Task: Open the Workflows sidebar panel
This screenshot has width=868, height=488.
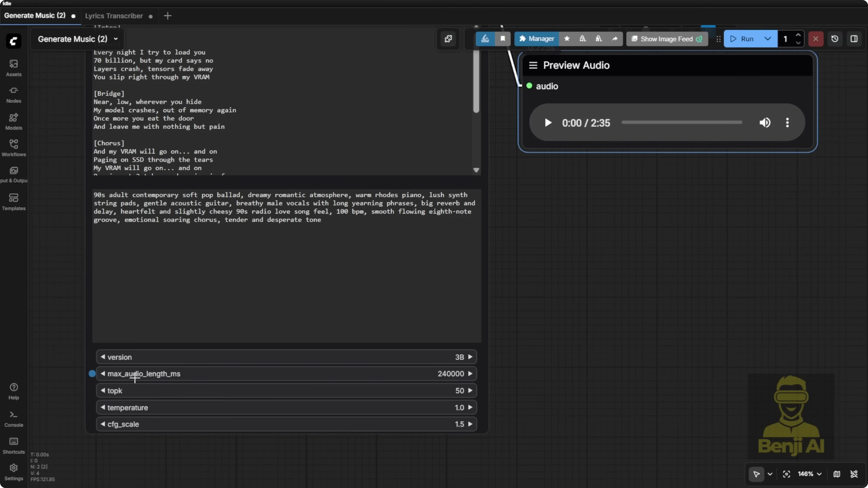Action: tap(13, 148)
